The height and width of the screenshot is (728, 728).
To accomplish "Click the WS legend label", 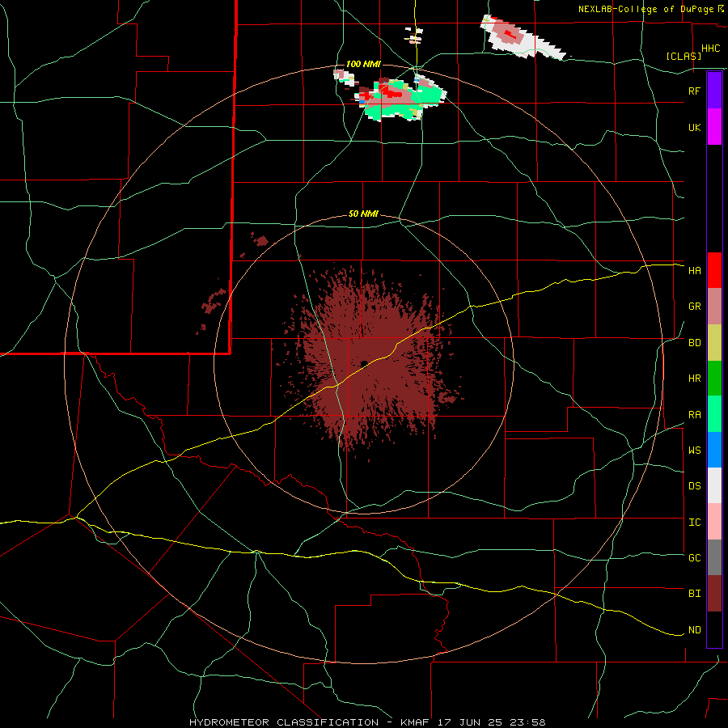I will click(x=694, y=451).
